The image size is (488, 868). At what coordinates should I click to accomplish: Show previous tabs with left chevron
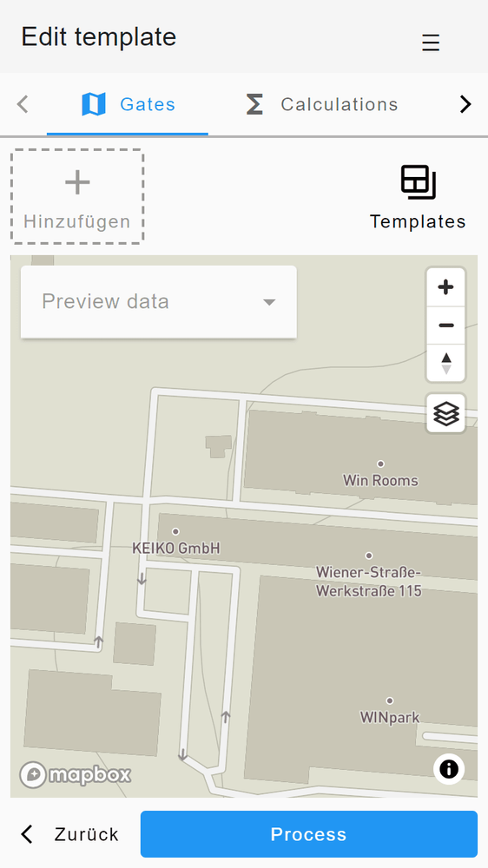[23, 104]
